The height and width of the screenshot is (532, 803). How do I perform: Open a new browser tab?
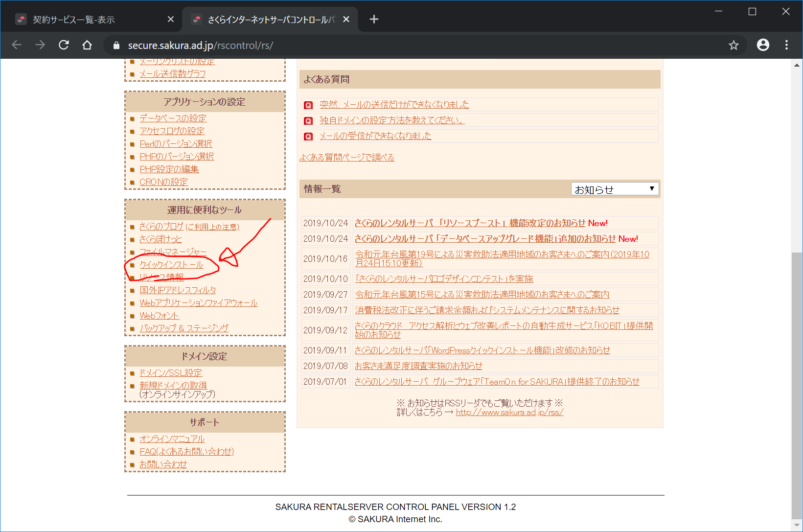coord(374,19)
